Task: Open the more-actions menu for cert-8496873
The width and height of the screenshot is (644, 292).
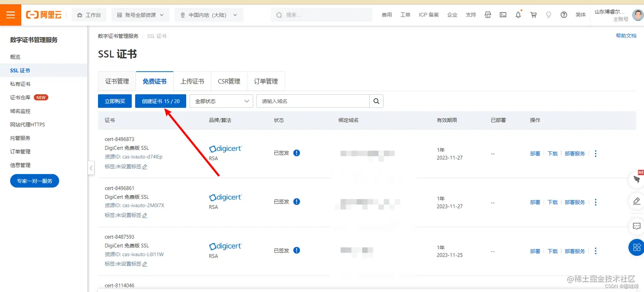Action: (x=595, y=153)
